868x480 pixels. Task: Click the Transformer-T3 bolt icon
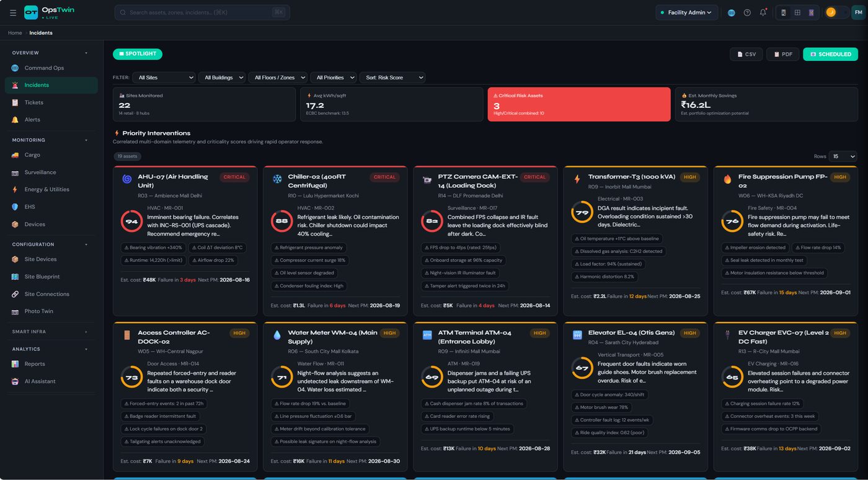pyautogui.click(x=577, y=179)
